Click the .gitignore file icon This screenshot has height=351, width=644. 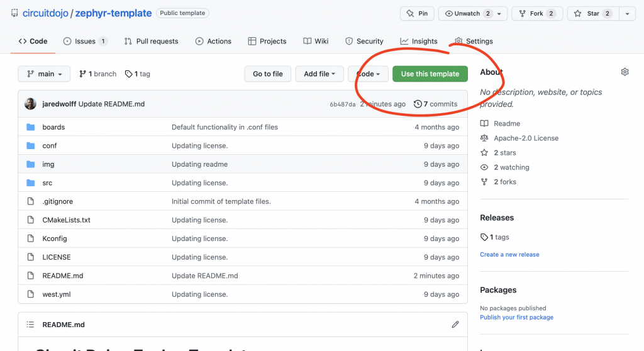30,201
